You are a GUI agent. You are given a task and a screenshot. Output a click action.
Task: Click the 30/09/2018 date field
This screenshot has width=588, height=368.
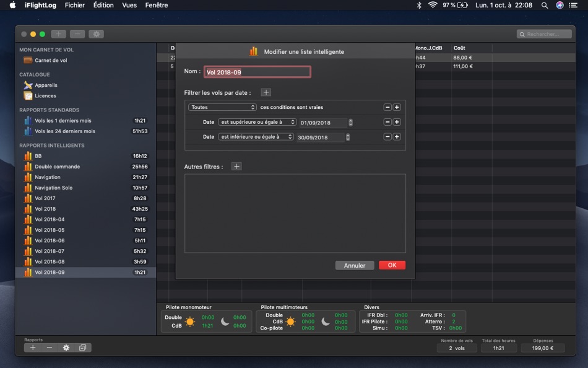(321, 138)
